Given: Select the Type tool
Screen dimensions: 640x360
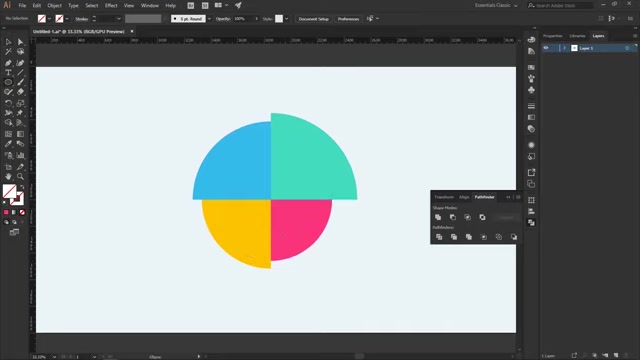Looking at the screenshot, I should pyautogui.click(x=8, y=73).
